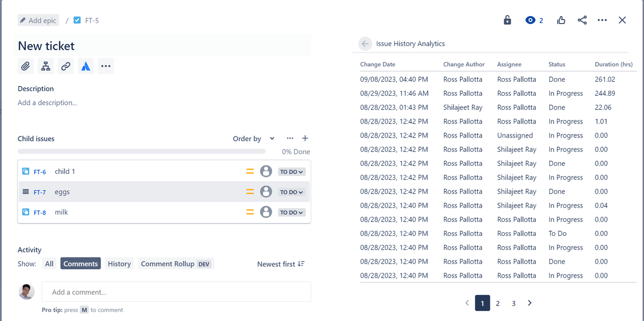Toggle the watch eye icon with count 2
The width and height of the screenshot is (644, 321).
[534, 20]
